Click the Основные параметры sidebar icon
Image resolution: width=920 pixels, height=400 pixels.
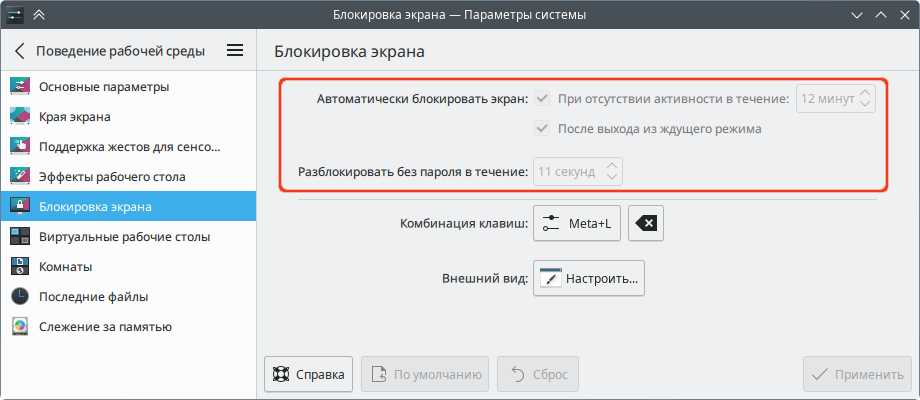[x=20, y=87]
